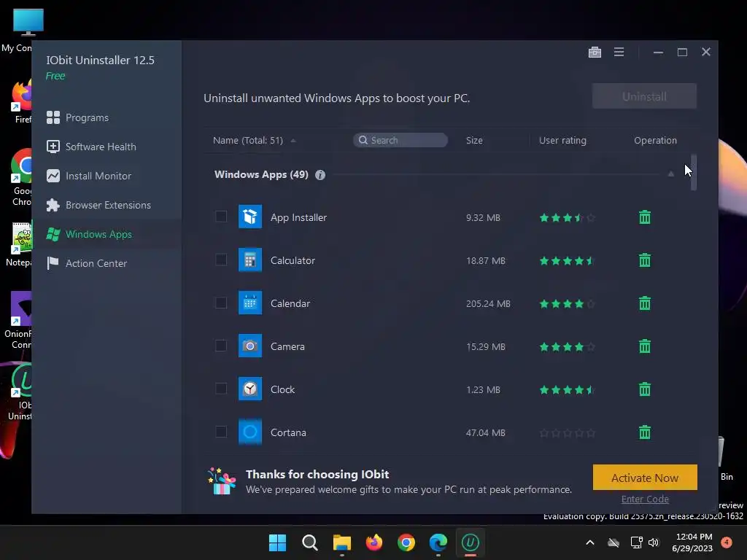Image resolution: width=747 pixels, height=560 pixels.
Task: Click the Cortana app icon
Action: (250, 432)
